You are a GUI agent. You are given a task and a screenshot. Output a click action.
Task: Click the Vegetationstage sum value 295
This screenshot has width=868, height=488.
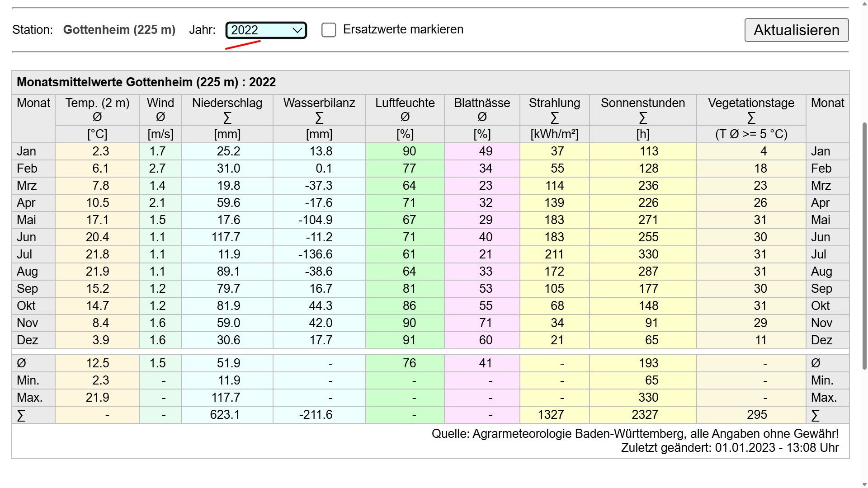[x=757, y=415]
